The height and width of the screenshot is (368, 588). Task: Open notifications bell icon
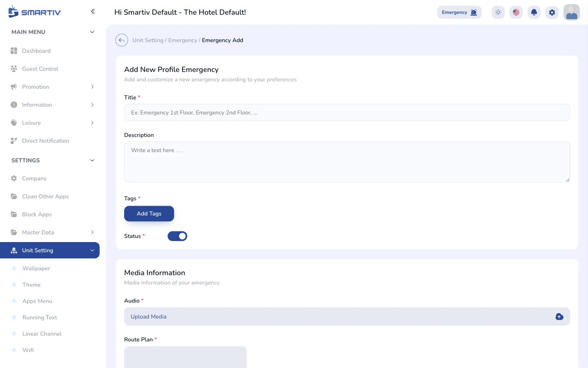(534, 12)
